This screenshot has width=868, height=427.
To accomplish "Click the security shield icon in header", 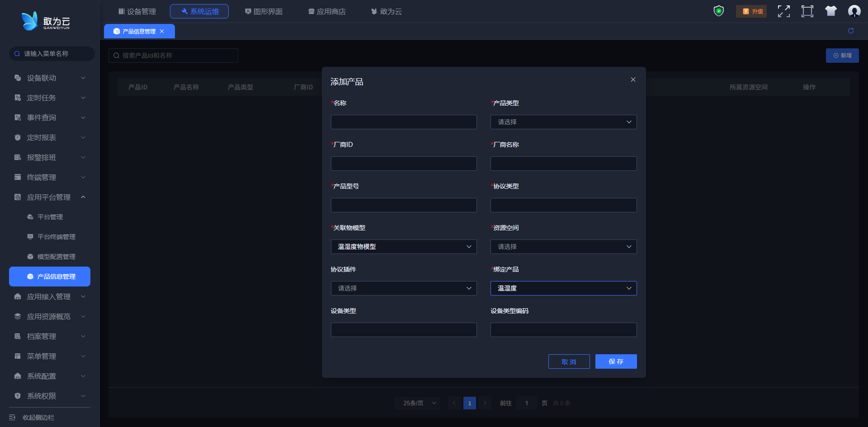I will pyautogui.click(x=718, y=11).
